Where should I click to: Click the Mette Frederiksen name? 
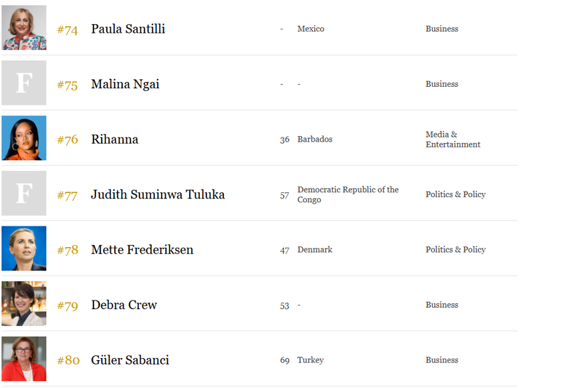(142, 250)
